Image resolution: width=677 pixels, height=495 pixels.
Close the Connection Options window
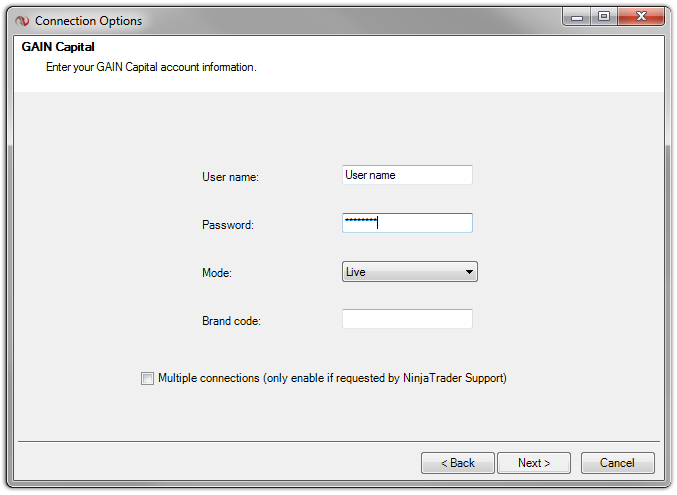point(641,17)
